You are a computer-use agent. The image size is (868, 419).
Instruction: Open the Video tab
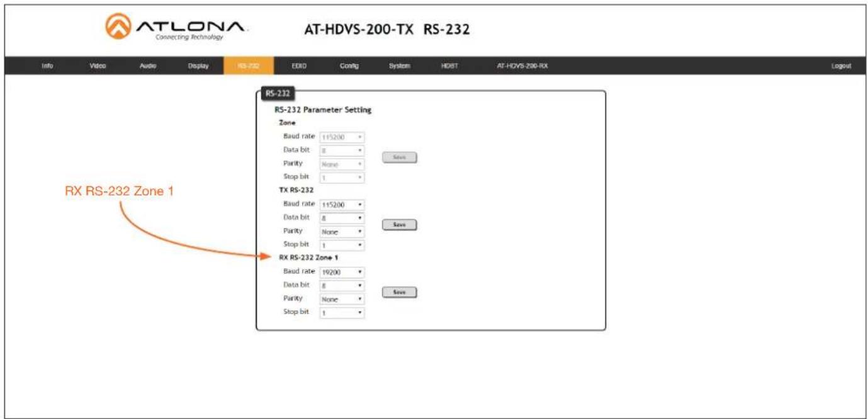pos(98,66)
